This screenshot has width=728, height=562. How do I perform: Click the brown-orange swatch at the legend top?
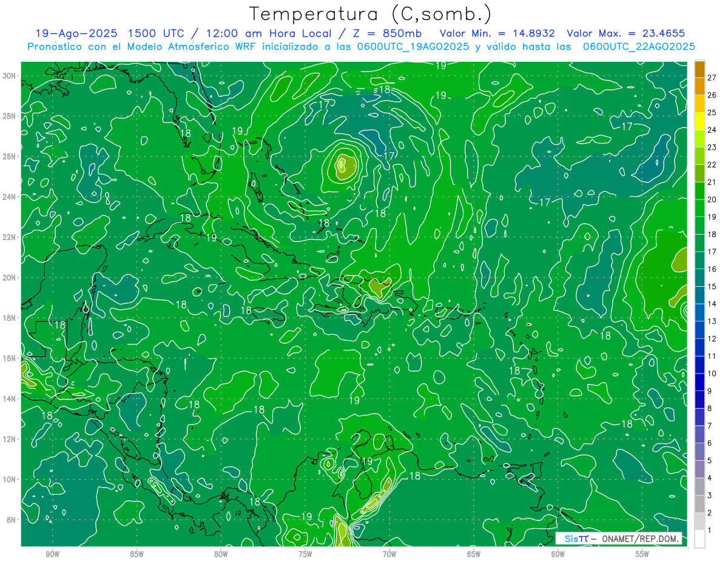pyautogui.click(x=699, y=69)
